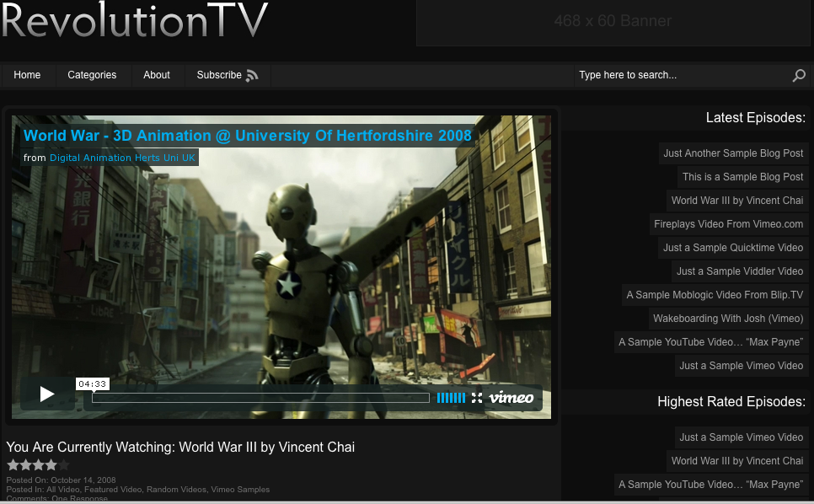The width and height of the screenshot is (814, 504).
Task: Click the 'Latest Episodes:' heading
Action: click(755, 118)
